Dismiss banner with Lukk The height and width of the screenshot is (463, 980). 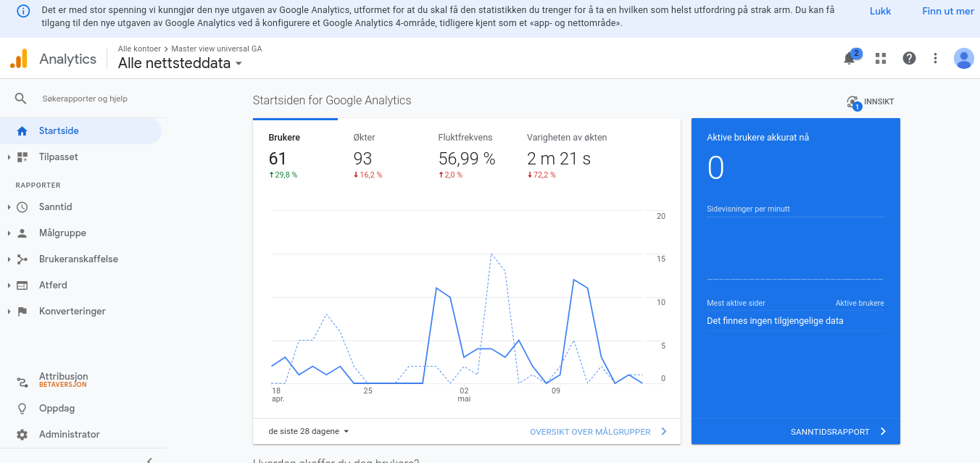881,12
